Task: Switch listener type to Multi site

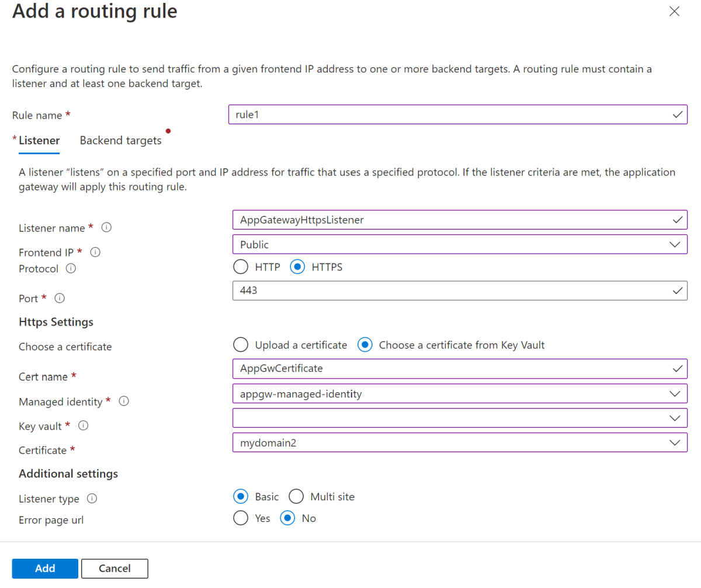Action: click(296, 496)
